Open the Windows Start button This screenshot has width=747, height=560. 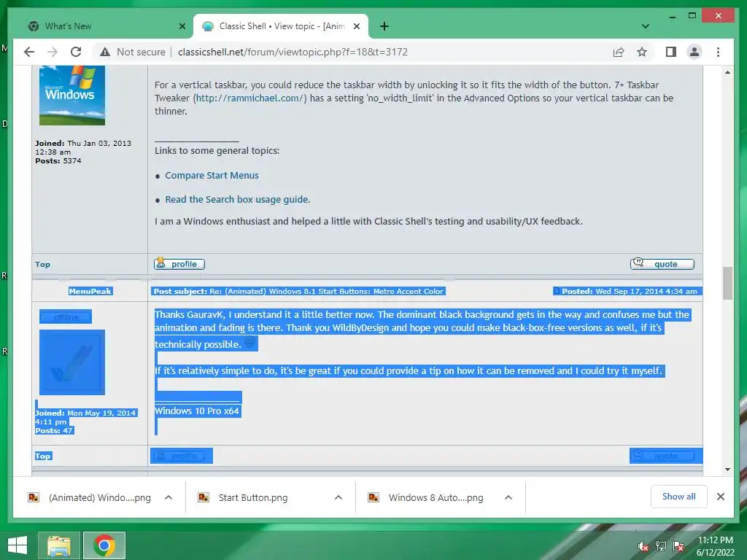pyautogui.click(x=18, y=545)
